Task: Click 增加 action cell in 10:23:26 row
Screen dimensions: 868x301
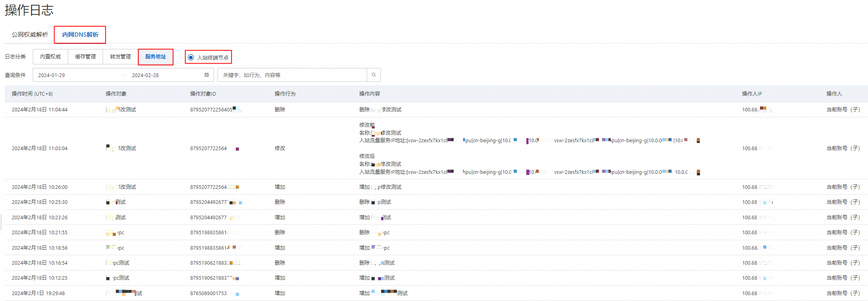Action: [x=280, y=217]
